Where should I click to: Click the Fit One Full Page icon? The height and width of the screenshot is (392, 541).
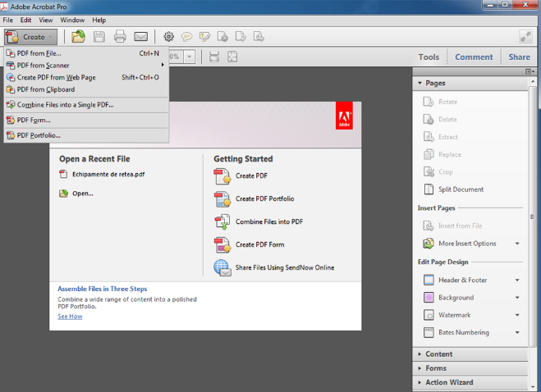[x=232, y=57]
